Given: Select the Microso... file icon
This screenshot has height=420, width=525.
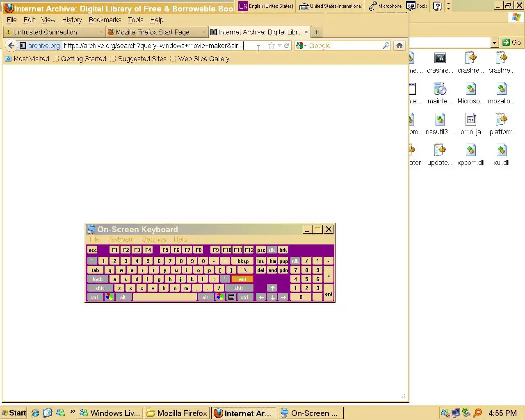Looking at the screenshot, I should (471, 93).
